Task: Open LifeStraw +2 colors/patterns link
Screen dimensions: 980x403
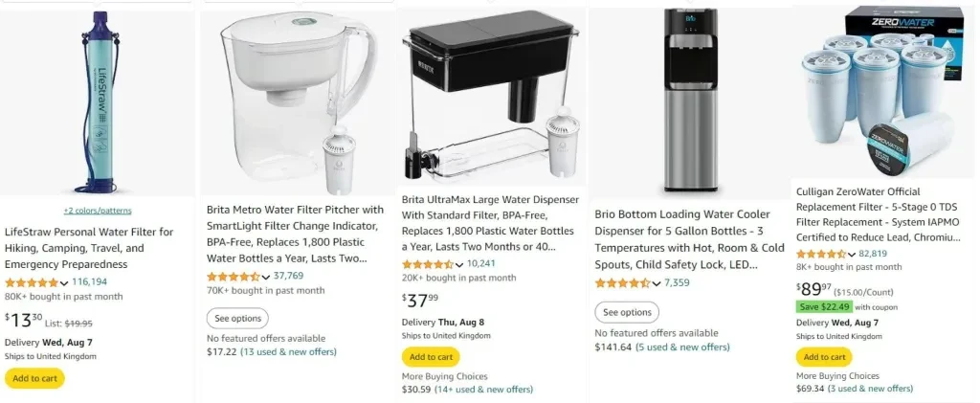Action: (x=98, y=211)
